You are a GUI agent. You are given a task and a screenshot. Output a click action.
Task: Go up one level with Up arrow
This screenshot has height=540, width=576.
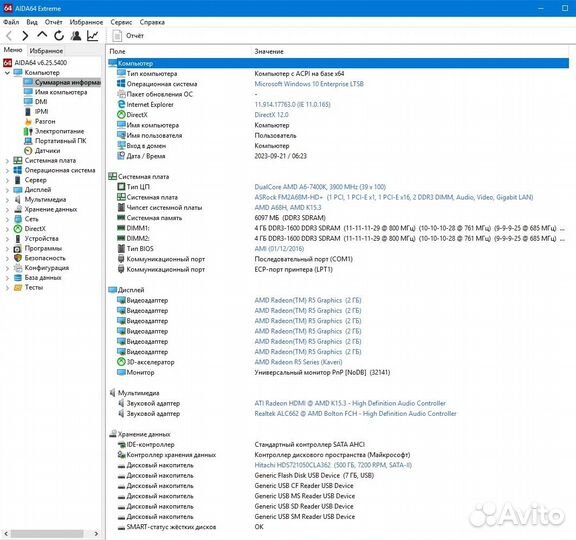click(42, 35)
